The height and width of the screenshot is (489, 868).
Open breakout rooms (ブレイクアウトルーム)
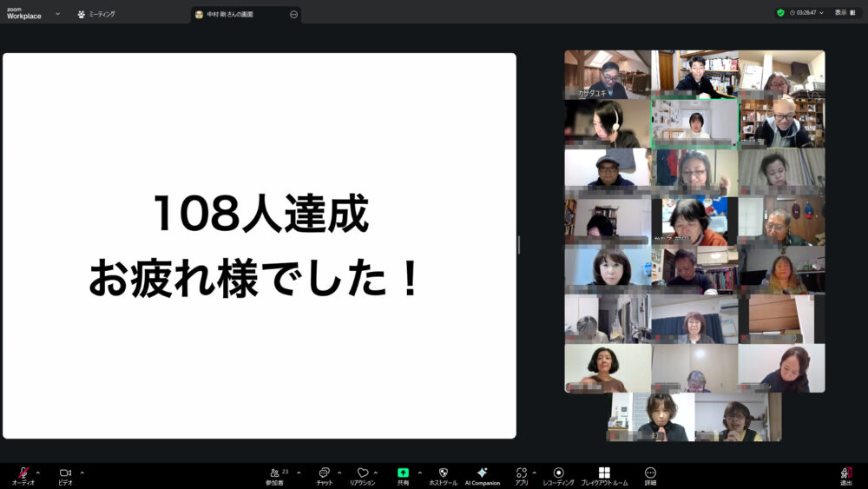click(x=604, y=472)
